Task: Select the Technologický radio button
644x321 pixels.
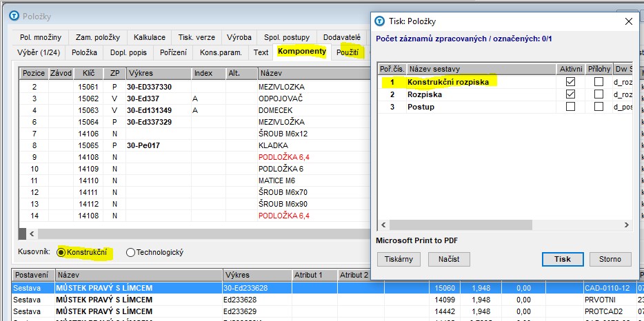Action: click(x=131, y=252)
